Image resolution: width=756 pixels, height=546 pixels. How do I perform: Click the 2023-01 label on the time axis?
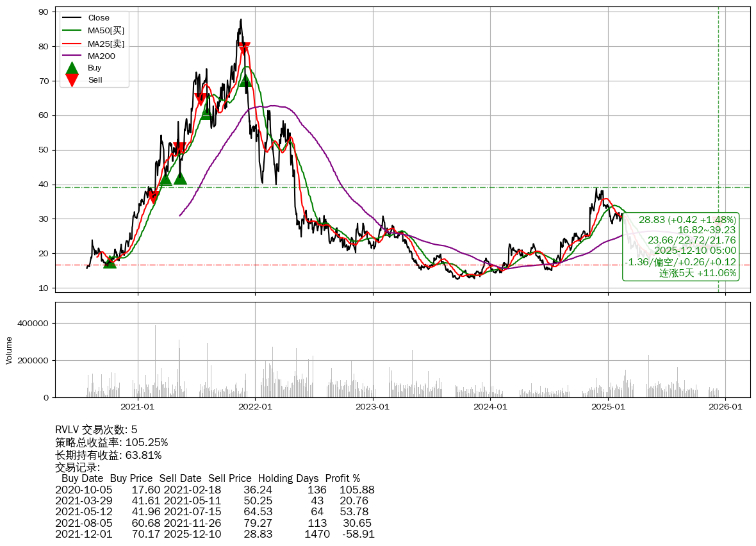[x=373, y=406]
